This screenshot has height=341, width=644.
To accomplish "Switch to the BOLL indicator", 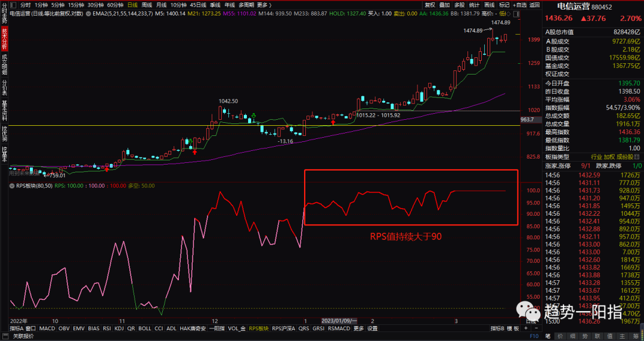I will 144,328.
